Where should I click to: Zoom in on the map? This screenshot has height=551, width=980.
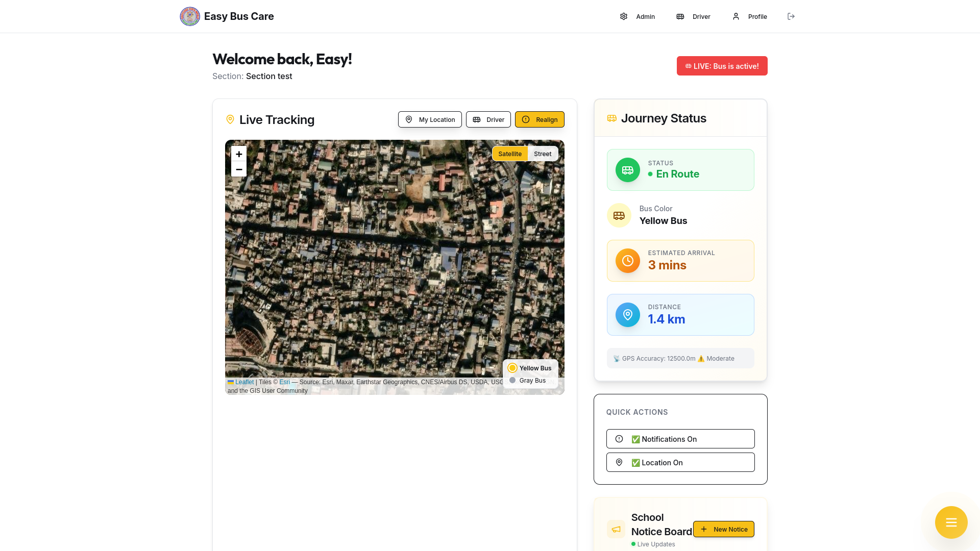(x=239, y=154)
